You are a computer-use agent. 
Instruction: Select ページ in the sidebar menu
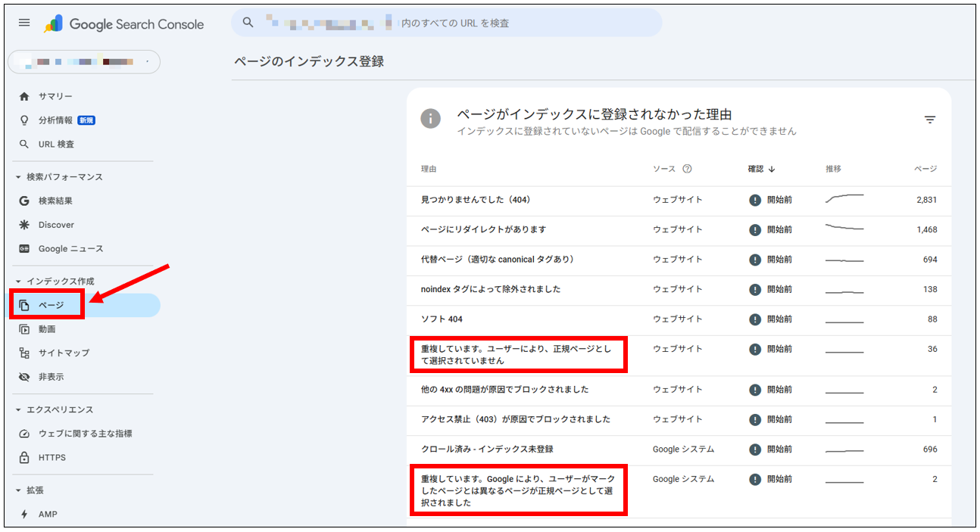51,305
